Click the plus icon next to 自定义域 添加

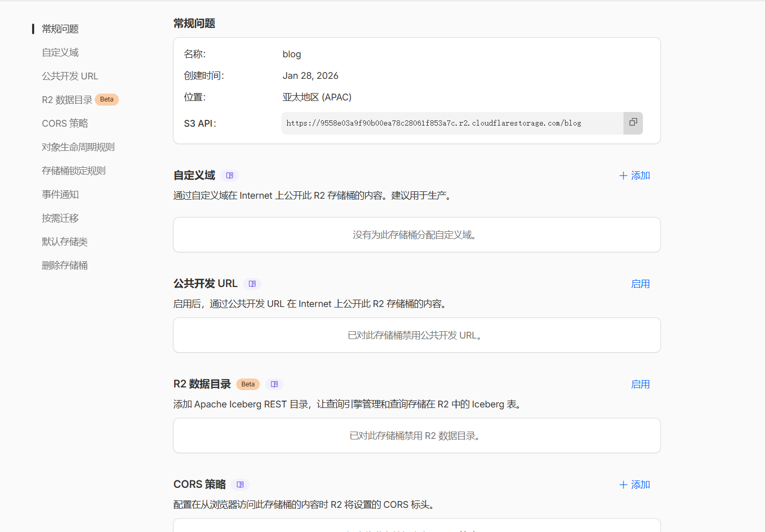[622, 175]
